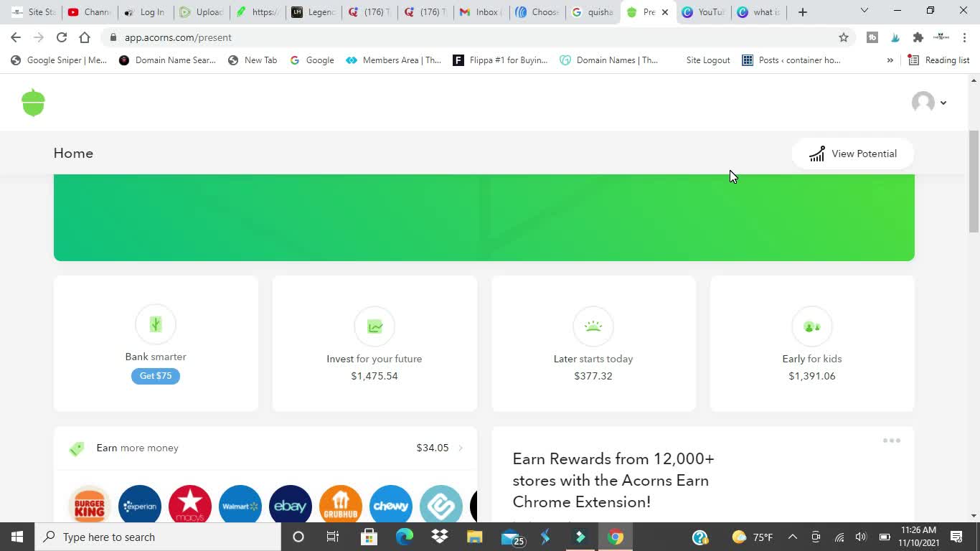Image resolution: width=980 pixels, height=551 pixels.
Task: Click the taskbar search box
Action: 158,537
